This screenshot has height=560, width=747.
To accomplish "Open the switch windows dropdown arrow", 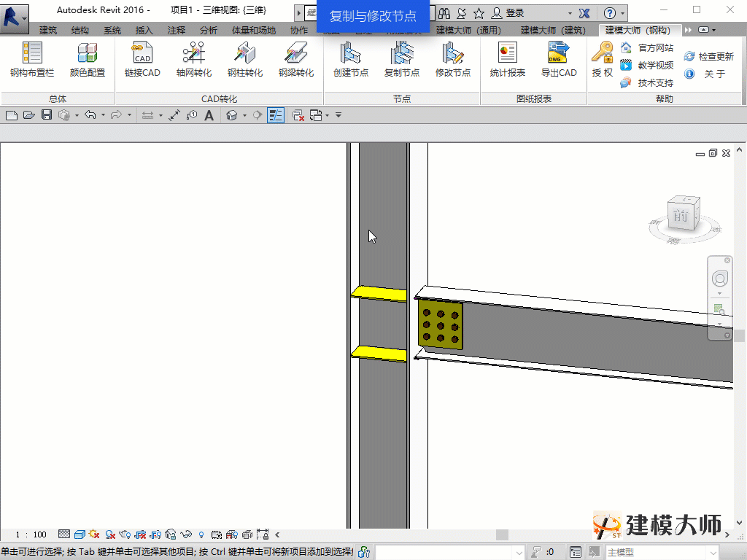I will pyautogui.click(x=328, y=115).
